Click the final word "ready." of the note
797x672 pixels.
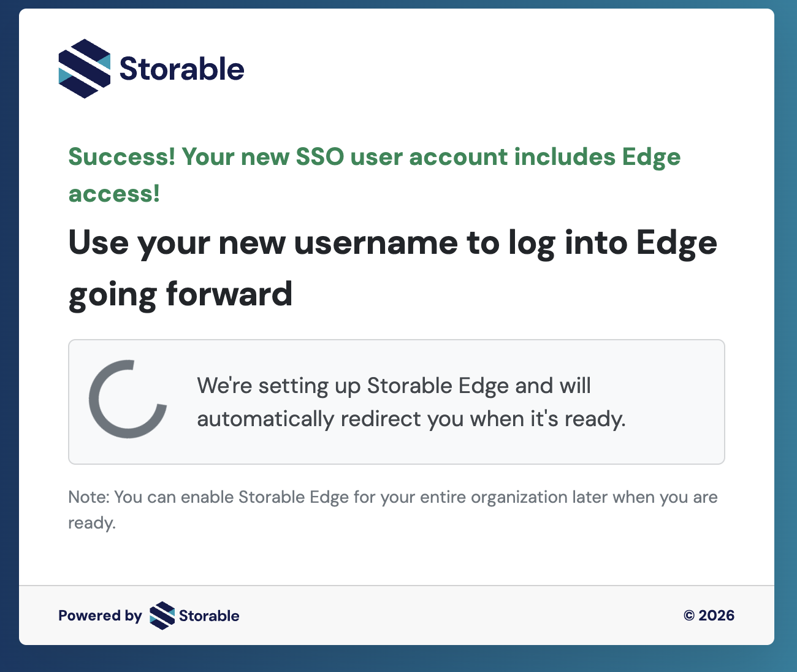[x=92, y=523]
